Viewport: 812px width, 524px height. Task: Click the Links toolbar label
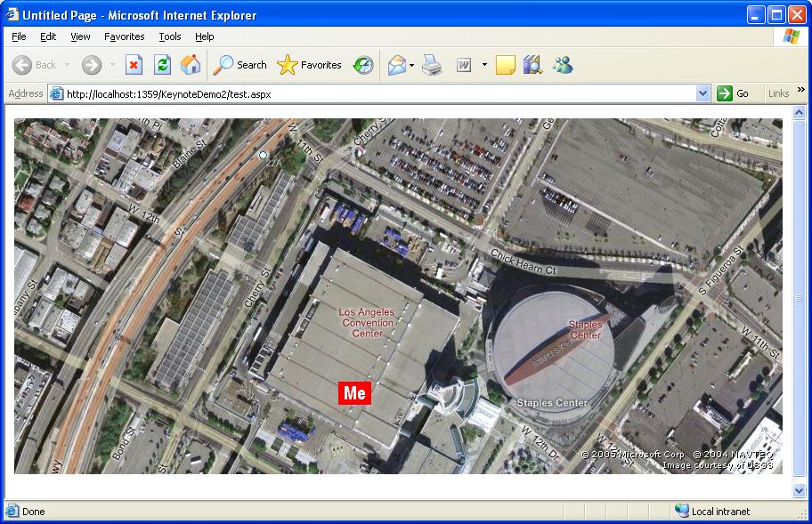click(778, 93)
